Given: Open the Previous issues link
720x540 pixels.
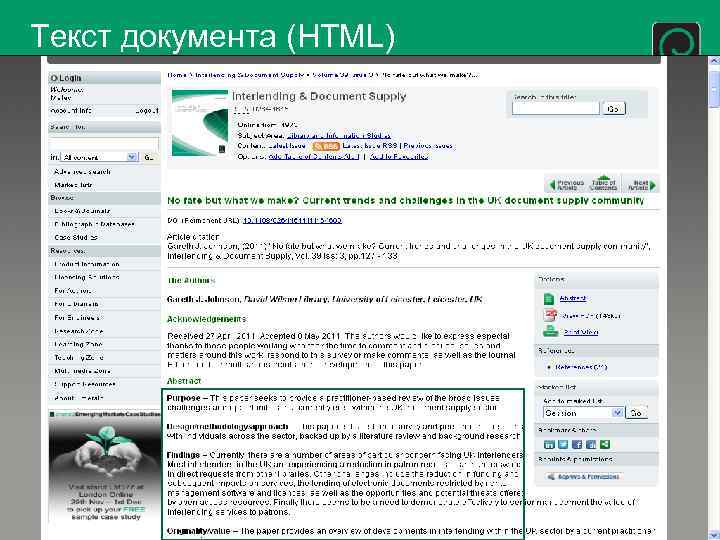Looking at the screenshot, I should (x=428, y=146).
